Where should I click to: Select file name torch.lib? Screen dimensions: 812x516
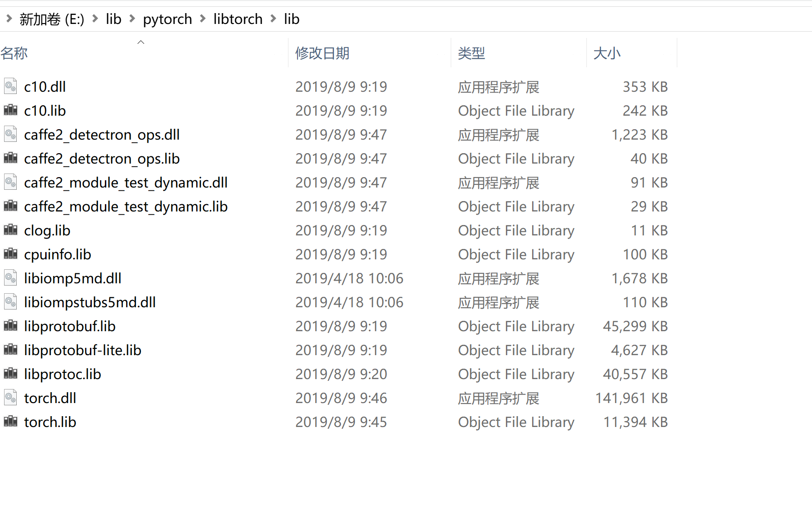click(x=50, y=422)
